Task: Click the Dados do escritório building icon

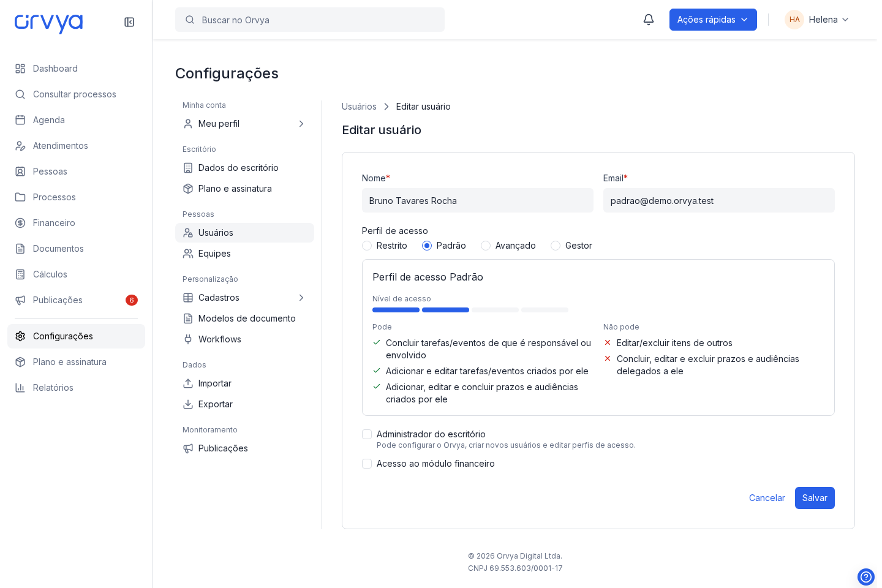Action: 188,168
